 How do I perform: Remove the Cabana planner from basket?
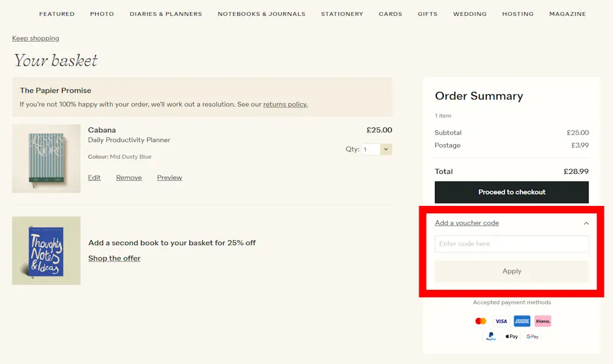coord(129,177)
